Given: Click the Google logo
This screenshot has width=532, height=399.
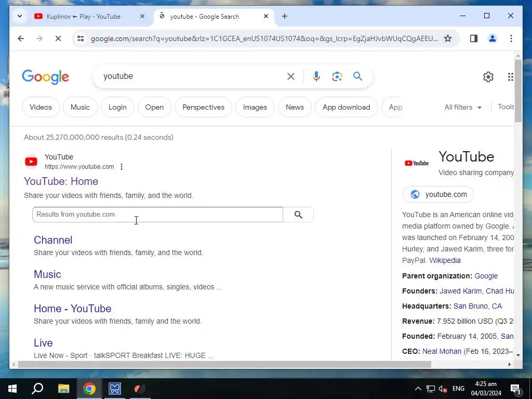Looking at the screenshot, I should coord(46,77).
